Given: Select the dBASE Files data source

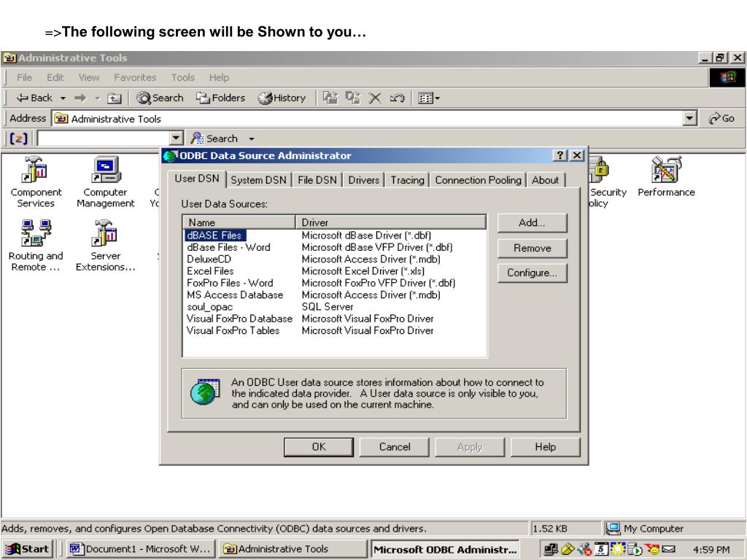Looking at the screenshot, I should point(215,236).
